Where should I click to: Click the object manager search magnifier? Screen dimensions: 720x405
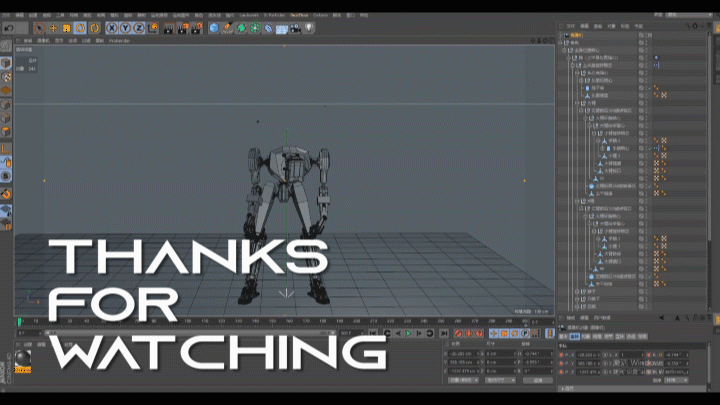click(688, 26)
